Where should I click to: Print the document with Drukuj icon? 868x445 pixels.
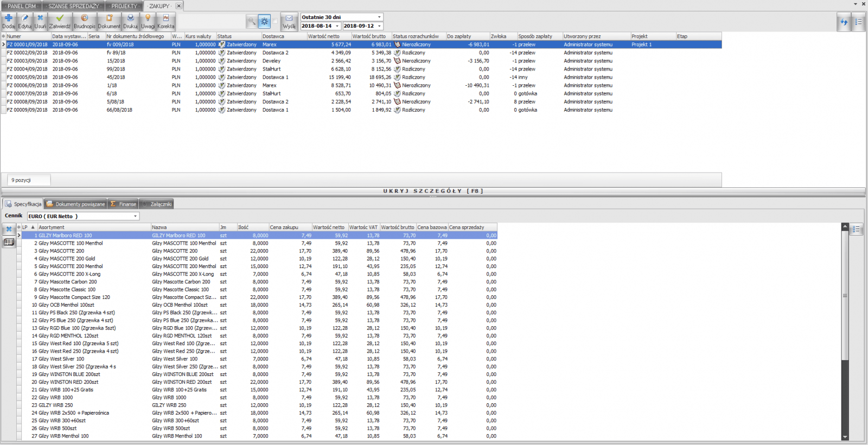(130, 21)
